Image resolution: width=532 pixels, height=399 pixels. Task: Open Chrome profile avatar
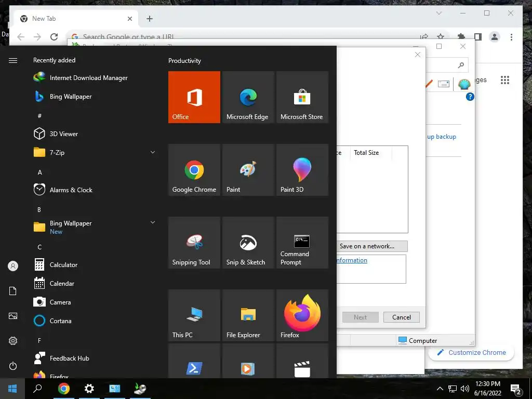click(495, 37)
